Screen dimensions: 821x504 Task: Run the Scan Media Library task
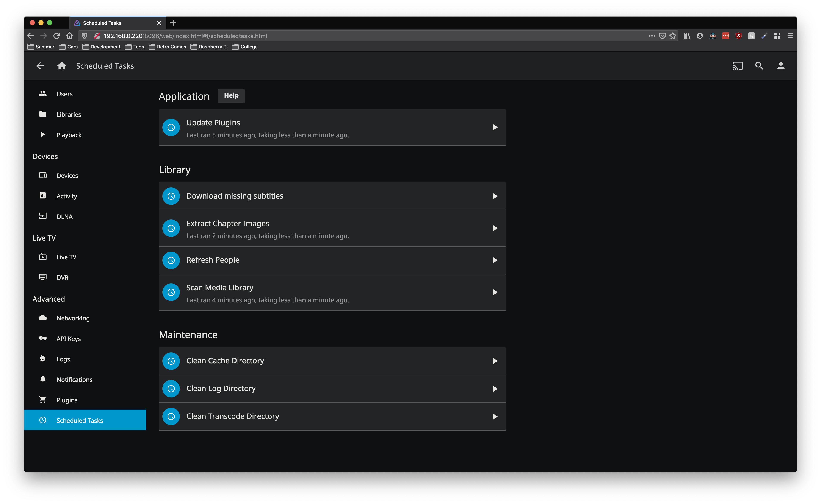(495, 292)
